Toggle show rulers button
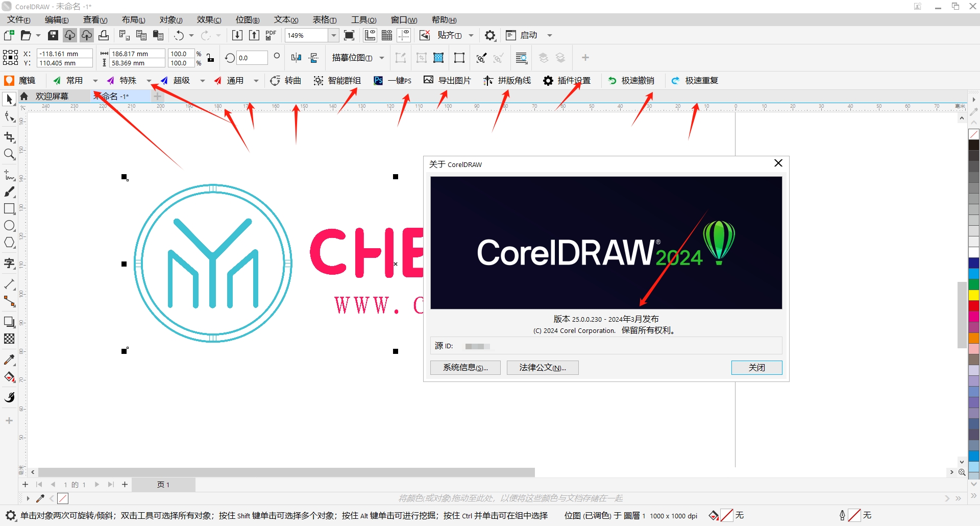The width and height of the screenshot is (980, 526). pos(370,35)
